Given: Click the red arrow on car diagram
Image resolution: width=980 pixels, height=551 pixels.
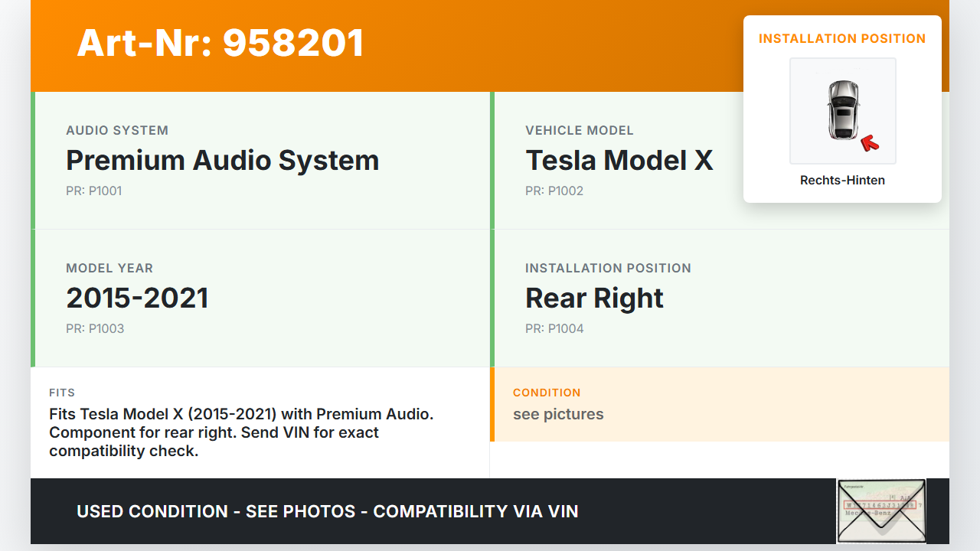Looking at the screenshot, I should (869, 142).
